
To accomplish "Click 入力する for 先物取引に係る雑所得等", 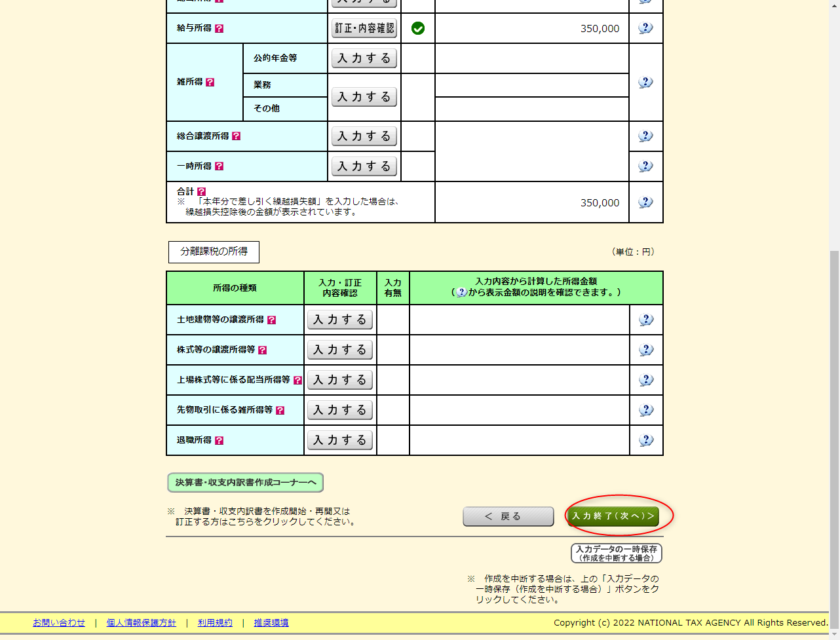I will [x=340, y=410].
